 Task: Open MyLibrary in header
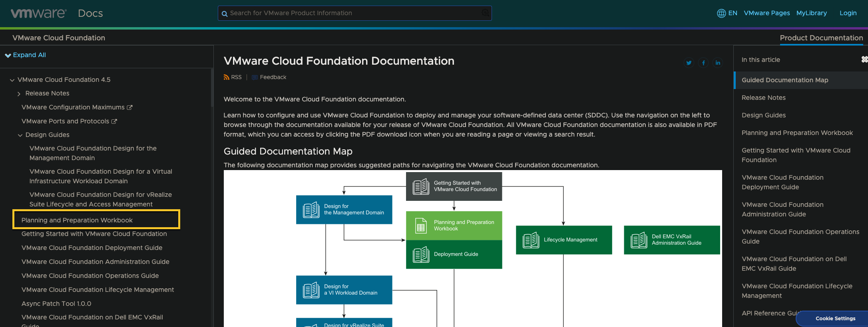coord(811,13)
